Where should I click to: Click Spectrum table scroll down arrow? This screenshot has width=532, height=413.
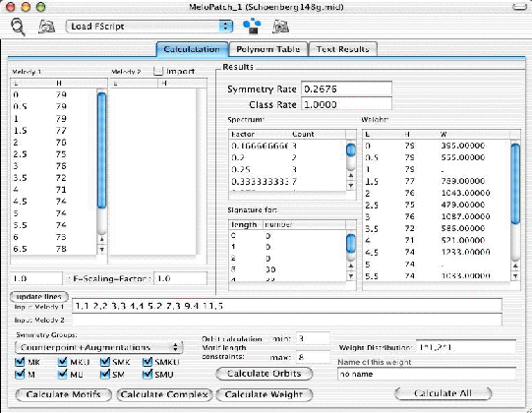click(x=351, y=186)
